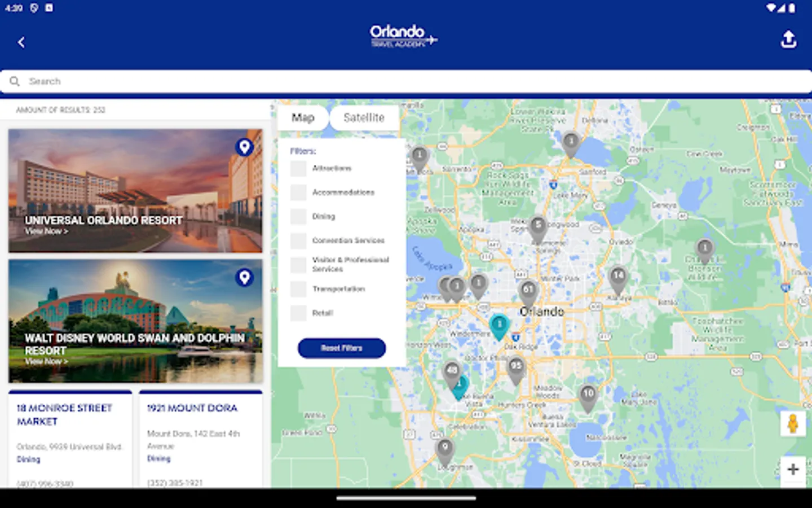Click the 'Amount of Results: 252' text
The width and height of the screenshot is (812, 508).
point(60,110)
